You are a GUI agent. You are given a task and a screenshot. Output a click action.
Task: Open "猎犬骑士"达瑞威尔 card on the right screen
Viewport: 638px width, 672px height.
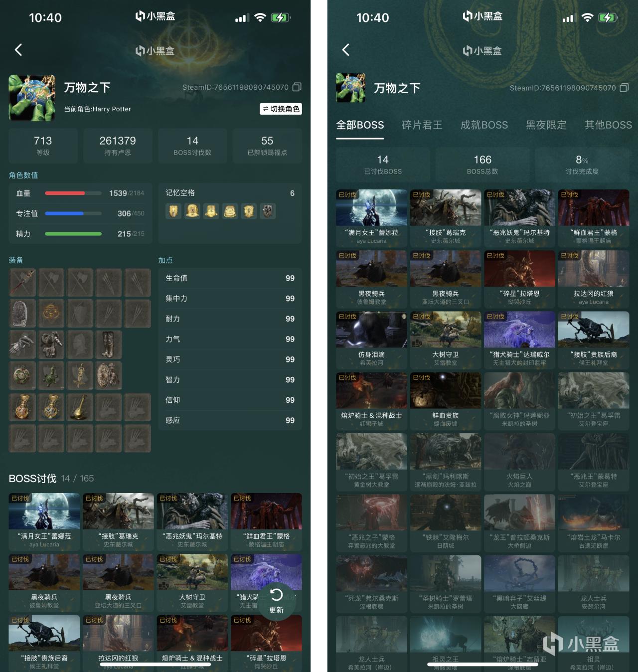(x=519, y=340)
